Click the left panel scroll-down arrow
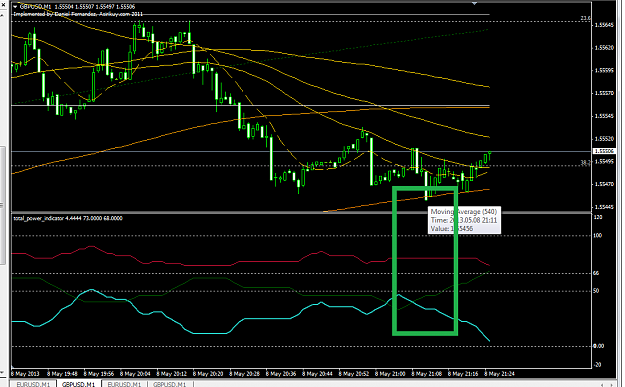 pos(2,373)
